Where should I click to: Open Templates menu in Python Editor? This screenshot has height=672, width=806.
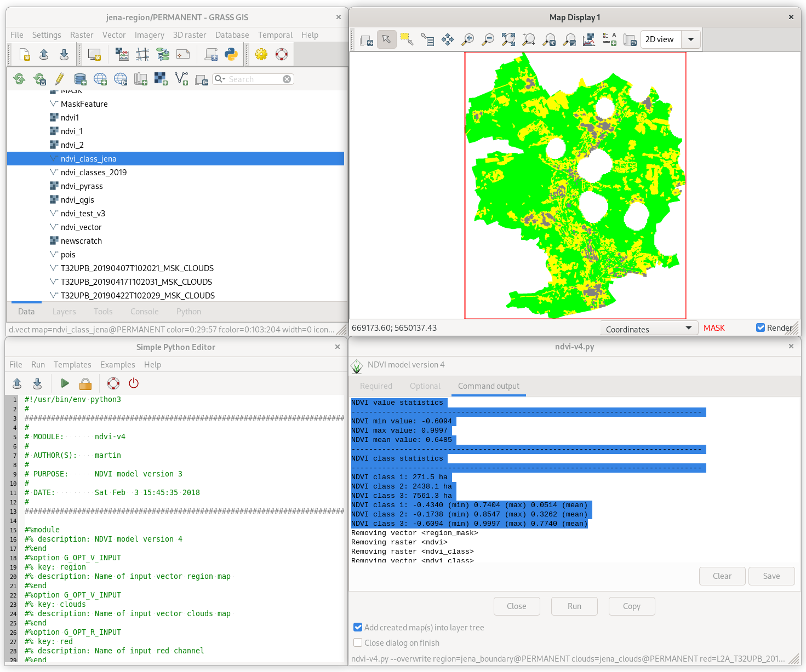point(72,365)
